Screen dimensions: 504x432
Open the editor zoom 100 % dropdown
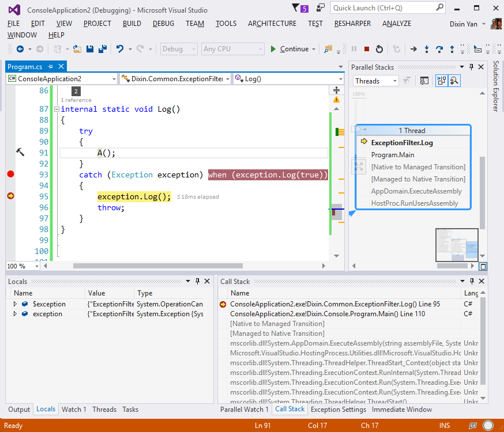23,266
